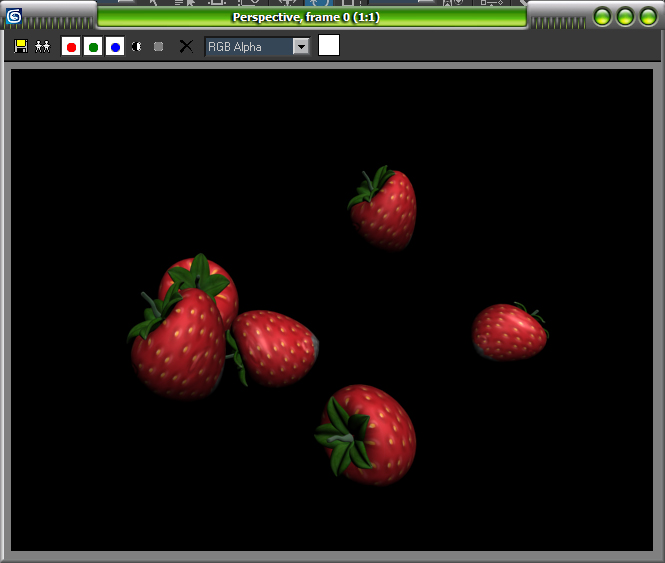Display the alpha channel
Image resolution: width=665 pixels, height=563 pixels.
(137, 46)
